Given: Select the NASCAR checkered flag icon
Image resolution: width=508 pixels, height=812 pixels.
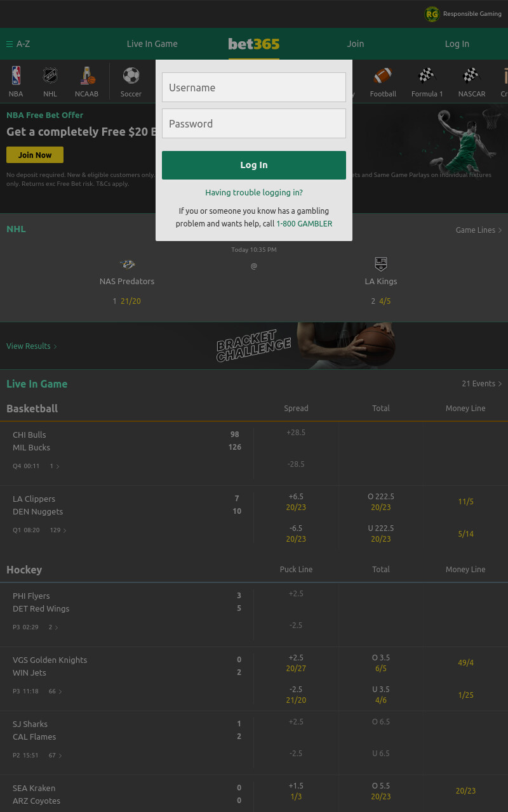Looking at the screenshot, I should click(471, 75).
